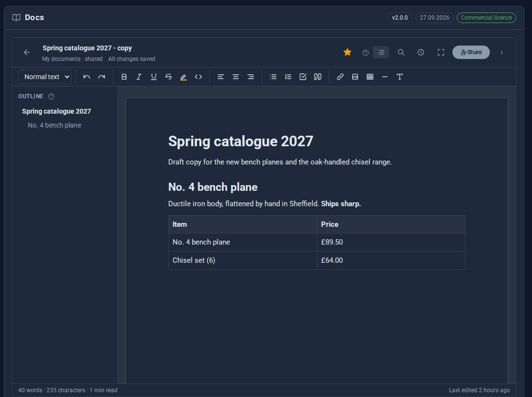The width and height of the screenshot is (532, 397).
Task: Jump to No. 4 bench plane in outline
Action: click(x=54, y=125)
